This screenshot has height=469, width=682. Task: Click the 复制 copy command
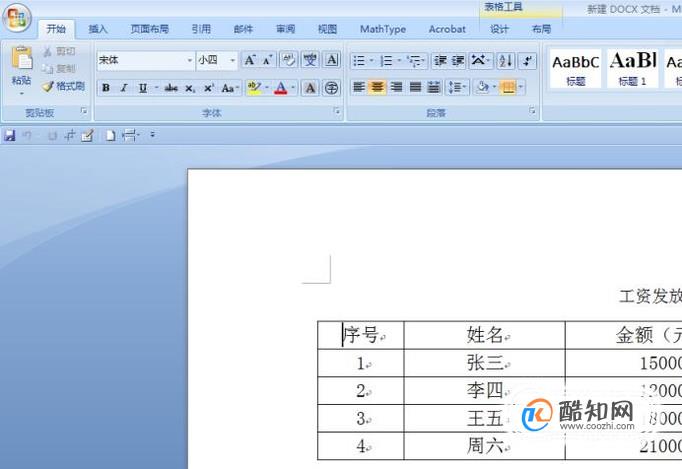(60, 69)
